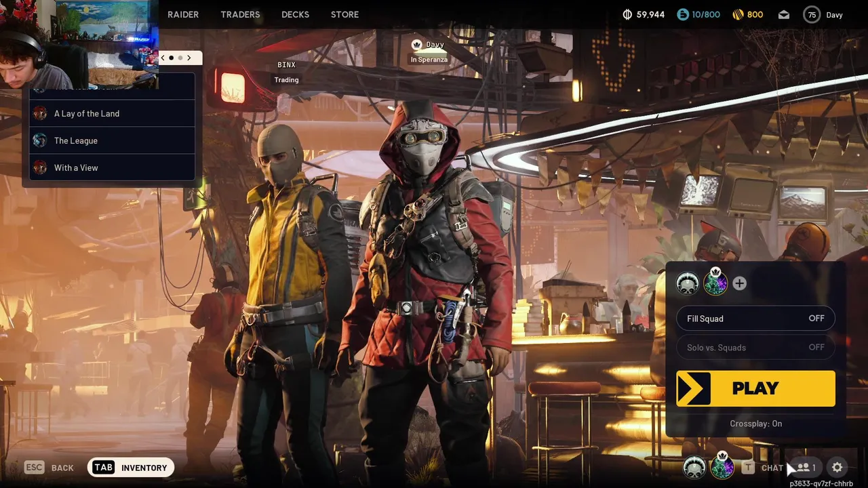Open the A Lay of the Land quest
This screenshot has width=868, height=488.
pos(112,113)
